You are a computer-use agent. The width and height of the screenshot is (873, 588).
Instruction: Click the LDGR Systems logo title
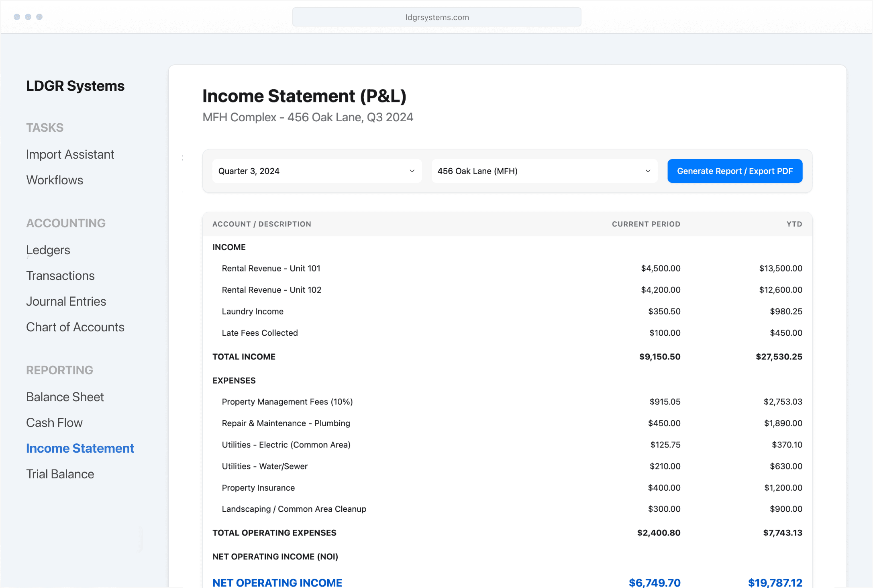click(x=75, y=86)
